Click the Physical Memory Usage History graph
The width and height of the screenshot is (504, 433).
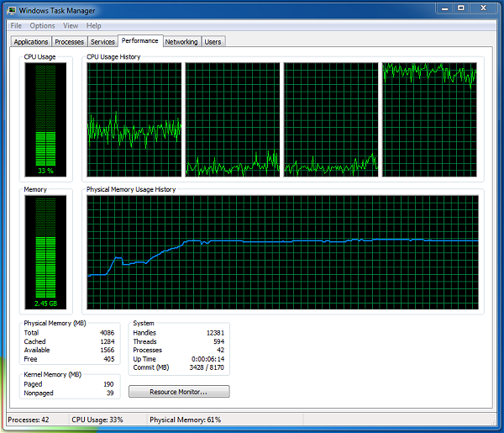282,254
